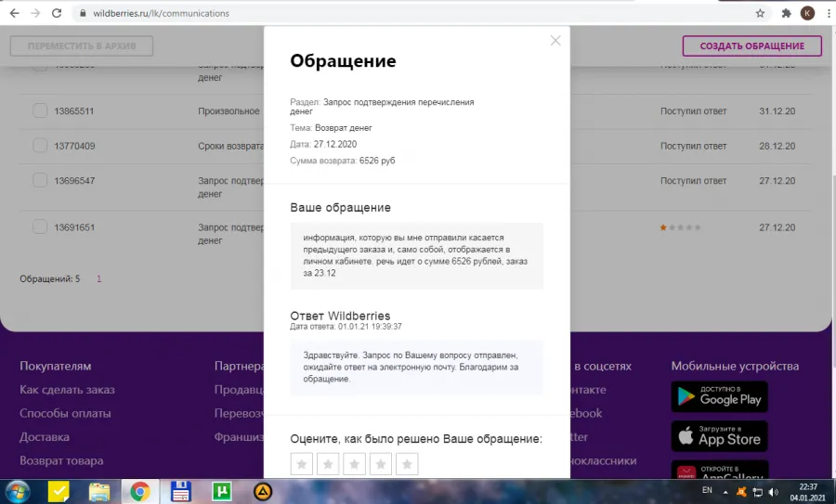
Task: Click Обращений: 5 count text
Action: [49, 278]
